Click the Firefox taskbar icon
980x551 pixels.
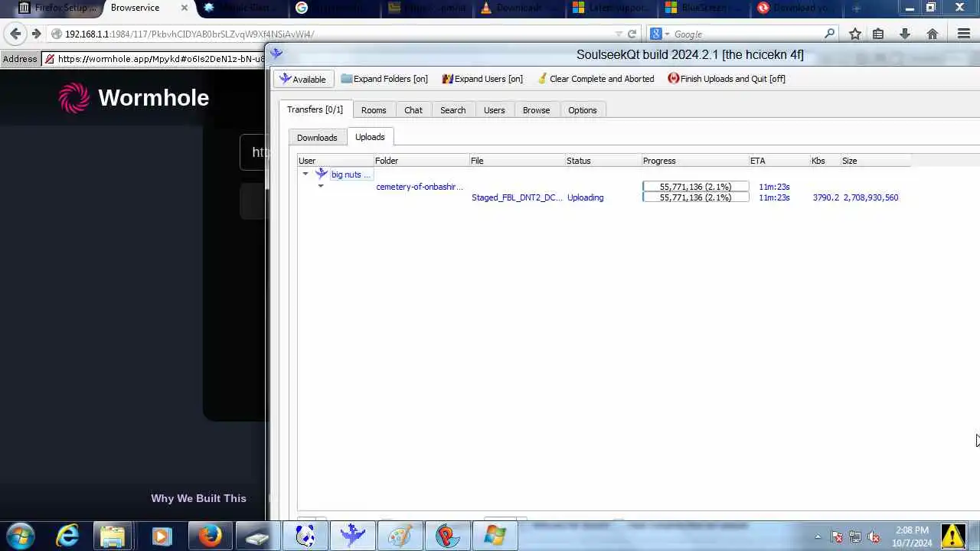click(209, 536)
